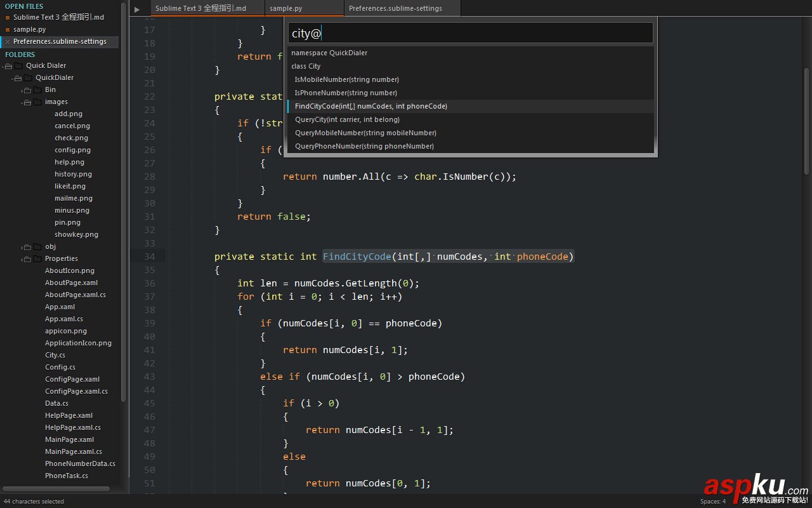Open App.xaml.cs in the sidebar

[64, 319]
